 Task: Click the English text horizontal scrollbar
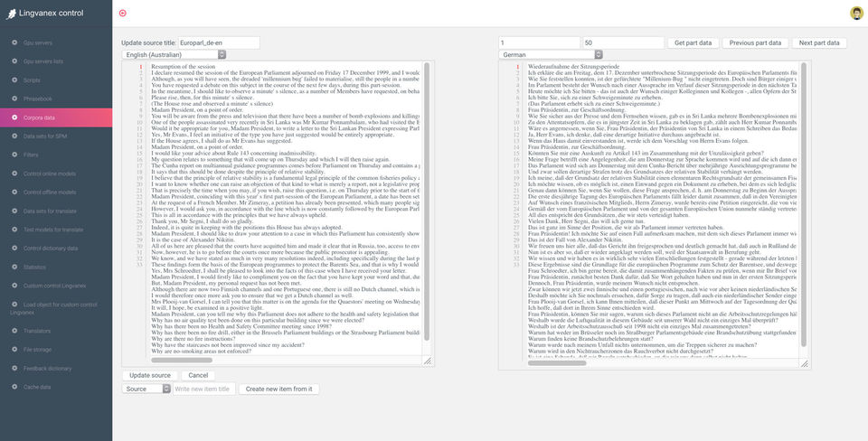[182, 361]
